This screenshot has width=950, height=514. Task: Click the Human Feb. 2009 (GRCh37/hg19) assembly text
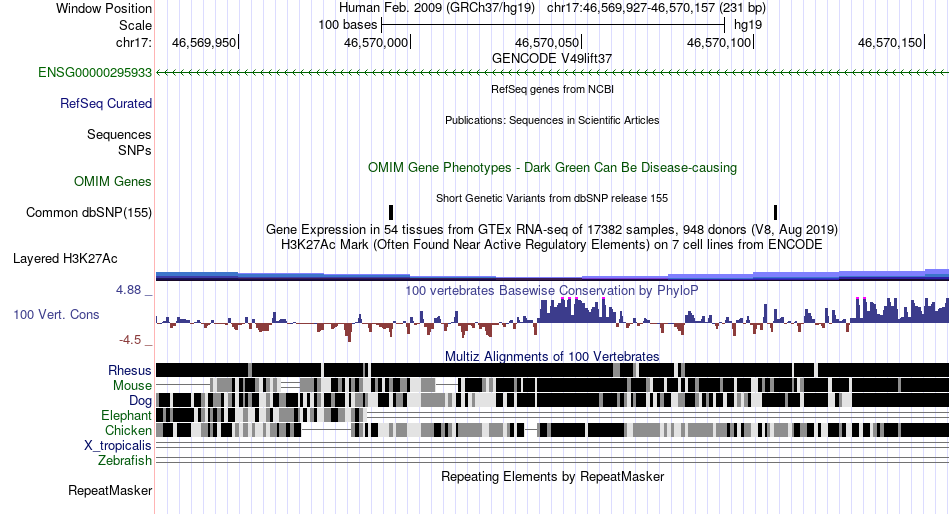tap(437, 8)
